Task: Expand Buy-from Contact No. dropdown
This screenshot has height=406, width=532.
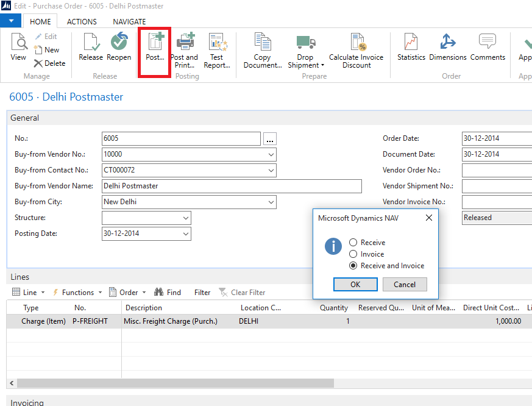Action: 271,171
